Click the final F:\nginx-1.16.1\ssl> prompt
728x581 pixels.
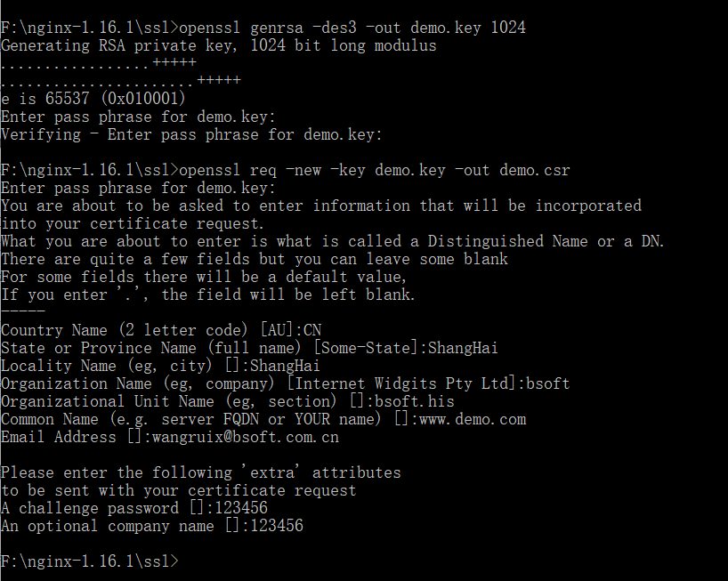point(89,561)
